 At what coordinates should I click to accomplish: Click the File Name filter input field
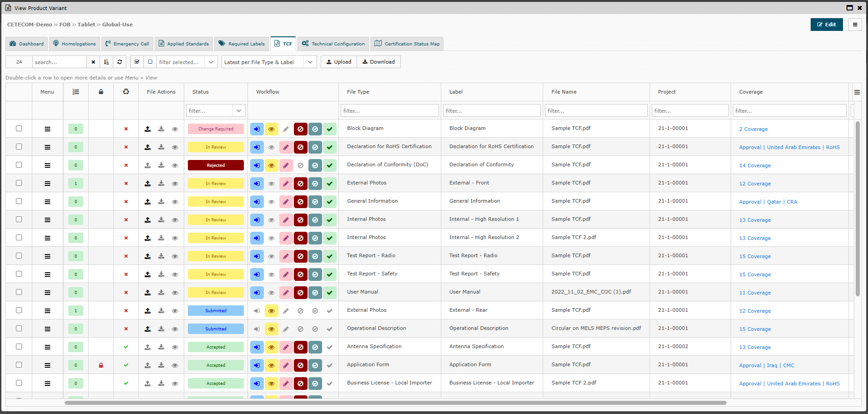[596, 111]
